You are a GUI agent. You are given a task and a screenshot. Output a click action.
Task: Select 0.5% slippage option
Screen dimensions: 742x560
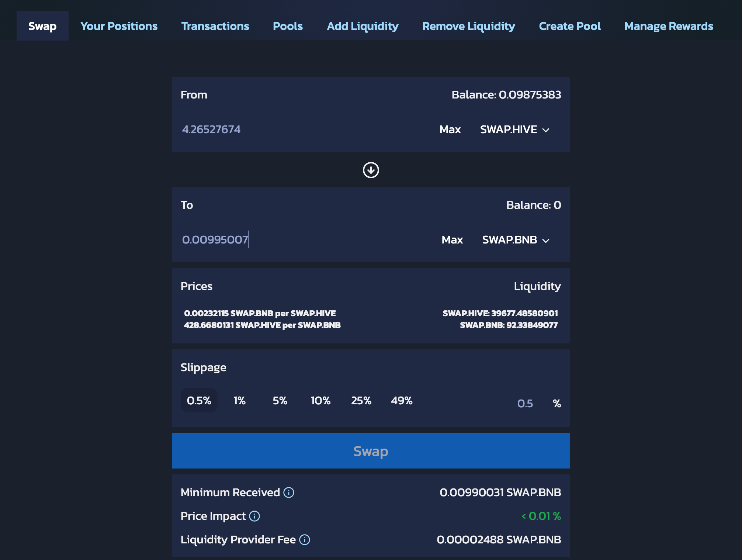(x=199, y=400)
